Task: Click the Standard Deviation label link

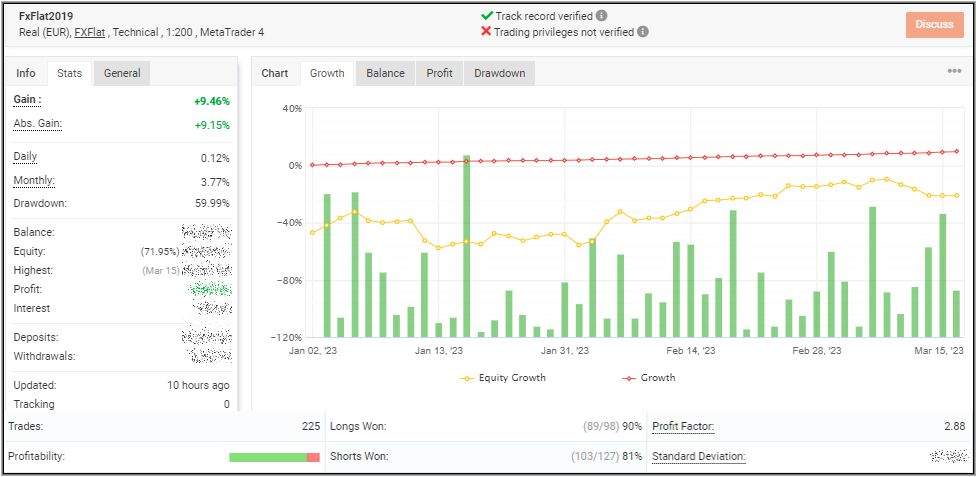Action: [698, 457]
